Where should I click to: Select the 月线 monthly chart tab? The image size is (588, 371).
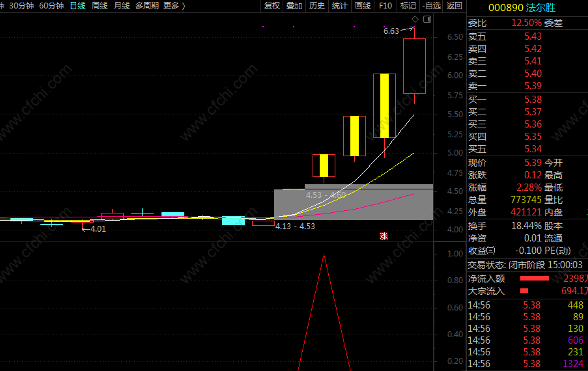pyautogui.click(x=122, y=6)
